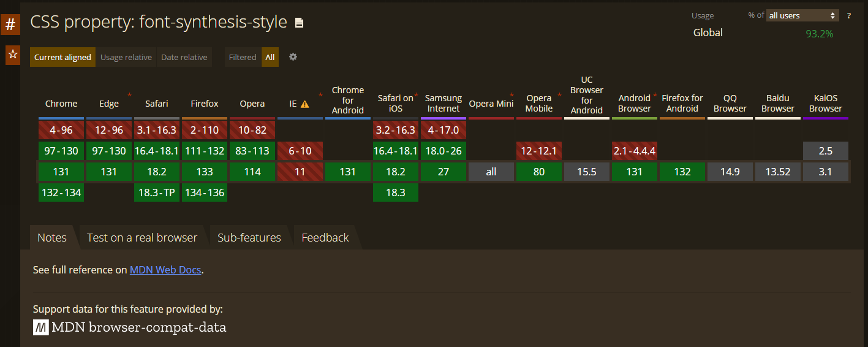Select the Filtered browsers option
This screenshot has width=868, height=347.
tap(243, 57)
